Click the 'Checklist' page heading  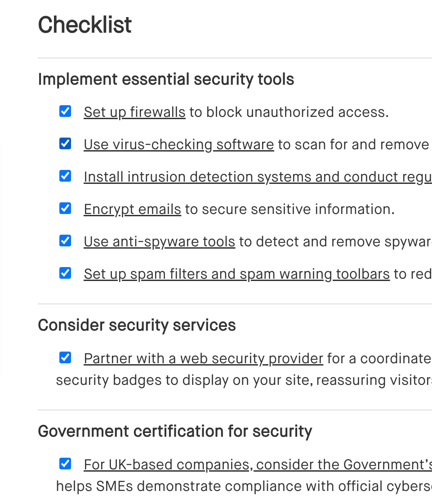click(85, 24)
